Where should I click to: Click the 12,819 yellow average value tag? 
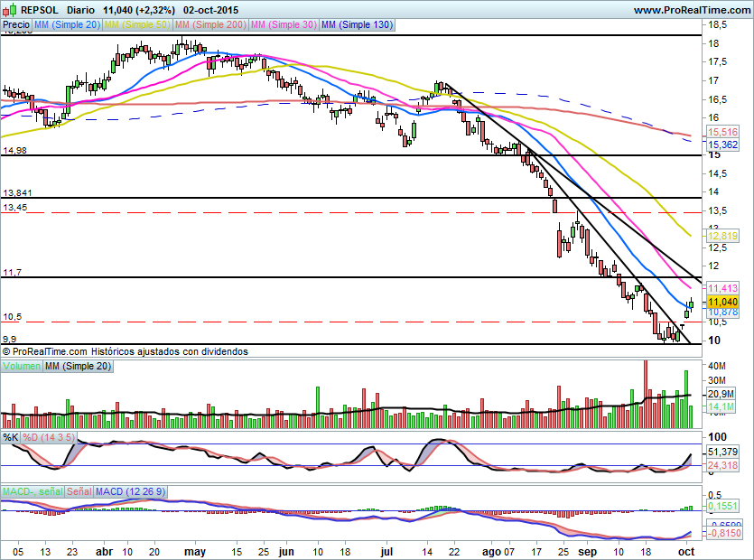pos(722,236)
